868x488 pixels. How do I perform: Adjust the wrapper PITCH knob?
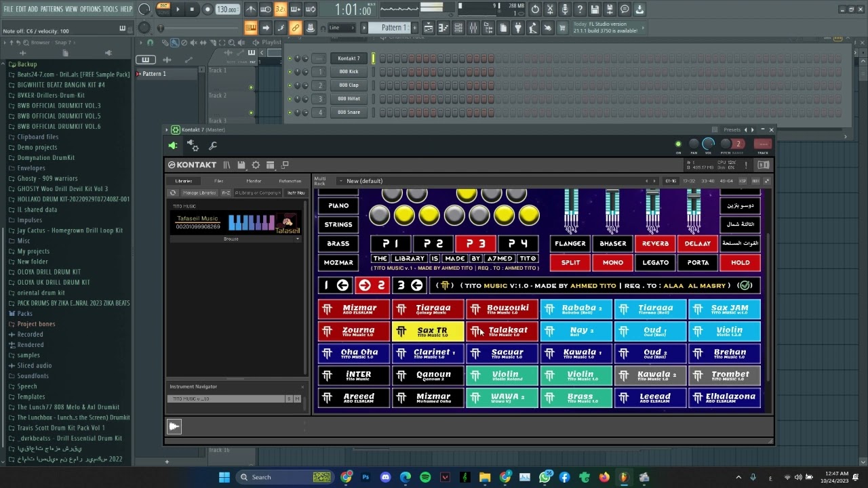725,144
